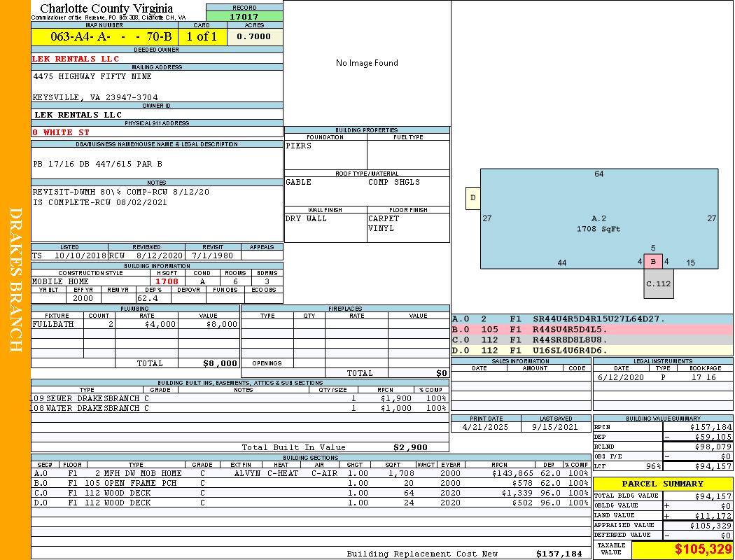This screenshot has height=560, width=735.
Task: Select the yellow map number 063-A4-A-70-B field
Action: (x=104, y=37)
